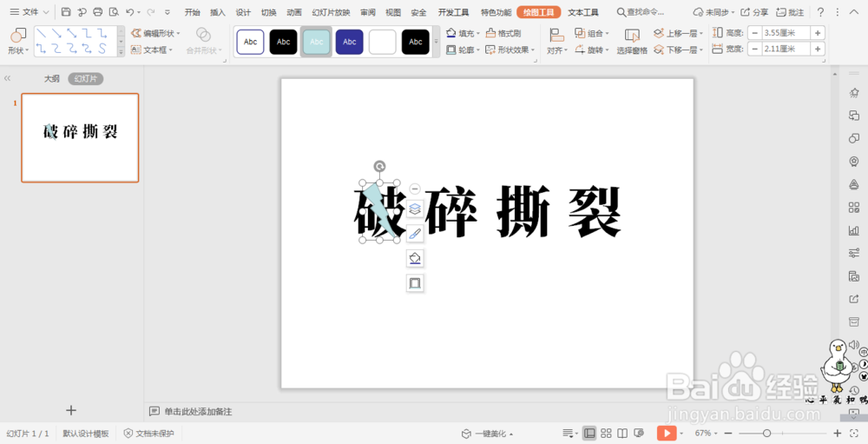Click the rotation handle above the selected shape
868x444 pixels.
click(x=380, y=166)
